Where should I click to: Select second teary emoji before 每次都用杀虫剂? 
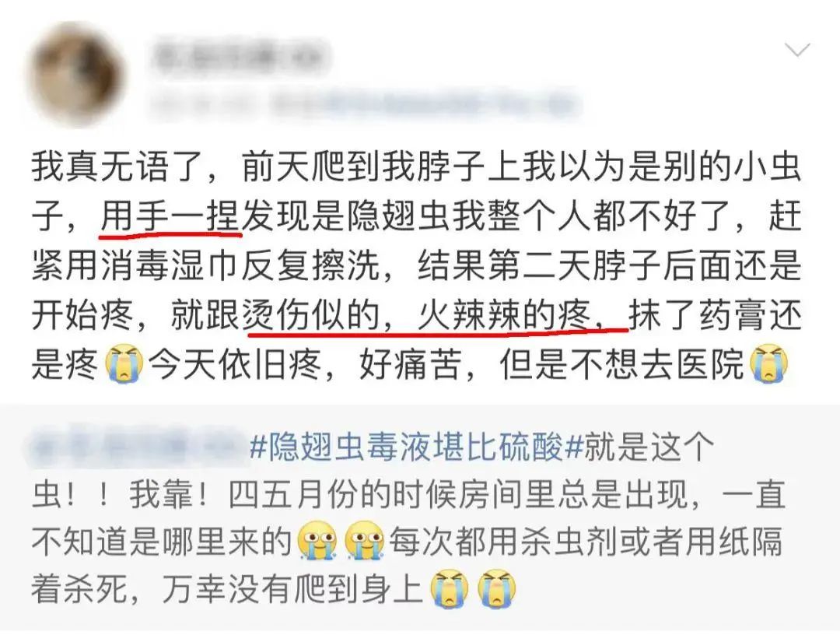pyautogui.click(x=364, y=540)
